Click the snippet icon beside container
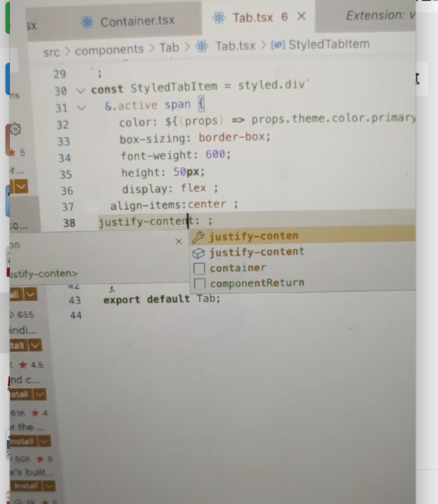The image size is (438, 504). coord(199,269)
